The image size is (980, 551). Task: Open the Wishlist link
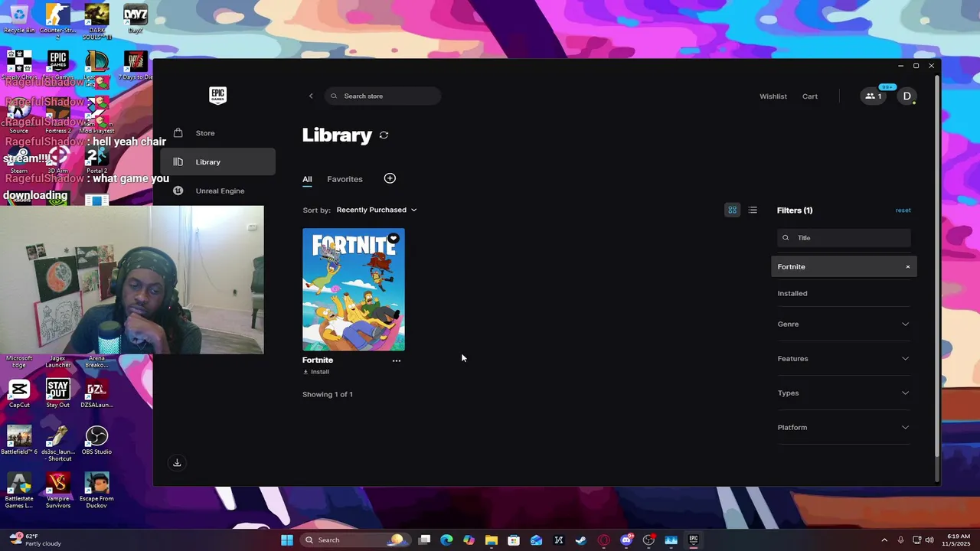point(773,96)
